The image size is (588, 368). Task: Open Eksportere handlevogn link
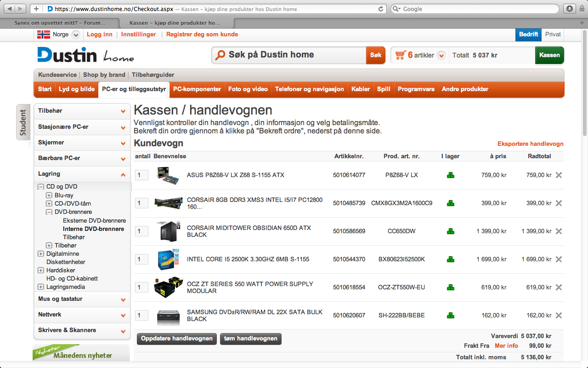coord(531,144)
